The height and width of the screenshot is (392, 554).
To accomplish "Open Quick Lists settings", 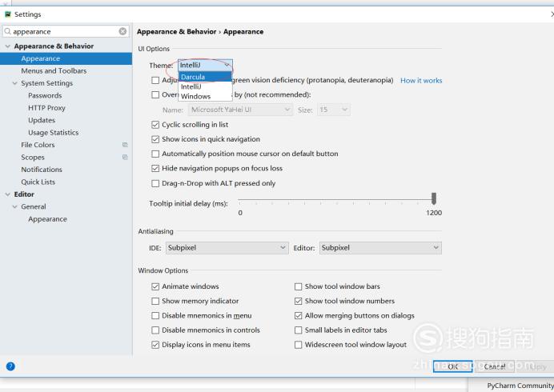I will pyautogui.click(x=38, y=182).
